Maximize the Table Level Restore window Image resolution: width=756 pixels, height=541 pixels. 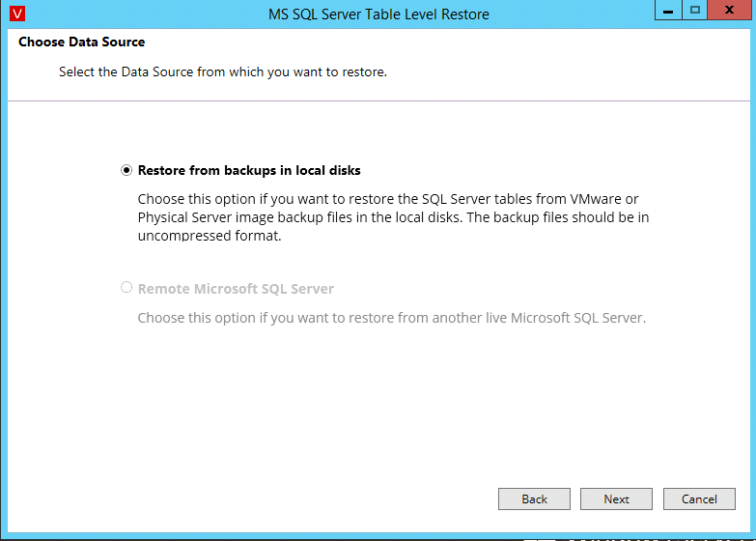point(695,10)
